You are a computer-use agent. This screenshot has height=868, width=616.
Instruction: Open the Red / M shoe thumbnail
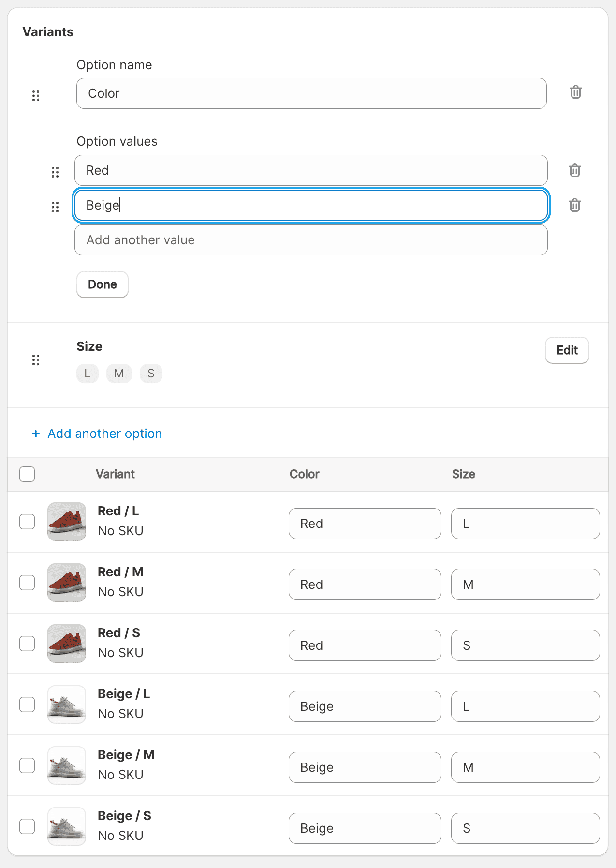click(x=67, y=583)
